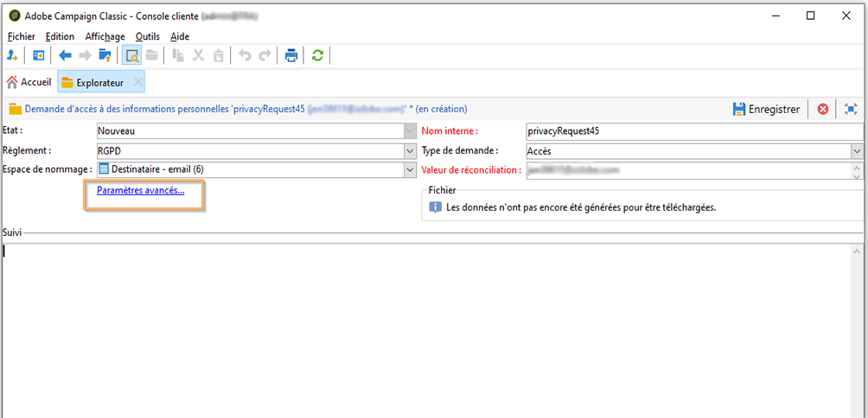Switch to the Accueil tab
Screen dimensions: 868x418
(x=29, y=82)
